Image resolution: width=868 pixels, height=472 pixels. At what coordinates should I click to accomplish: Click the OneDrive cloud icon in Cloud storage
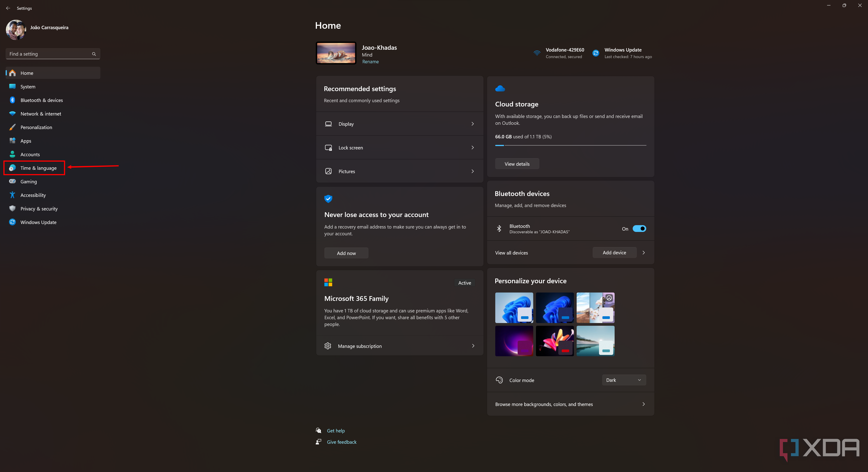tap(500, 88)
